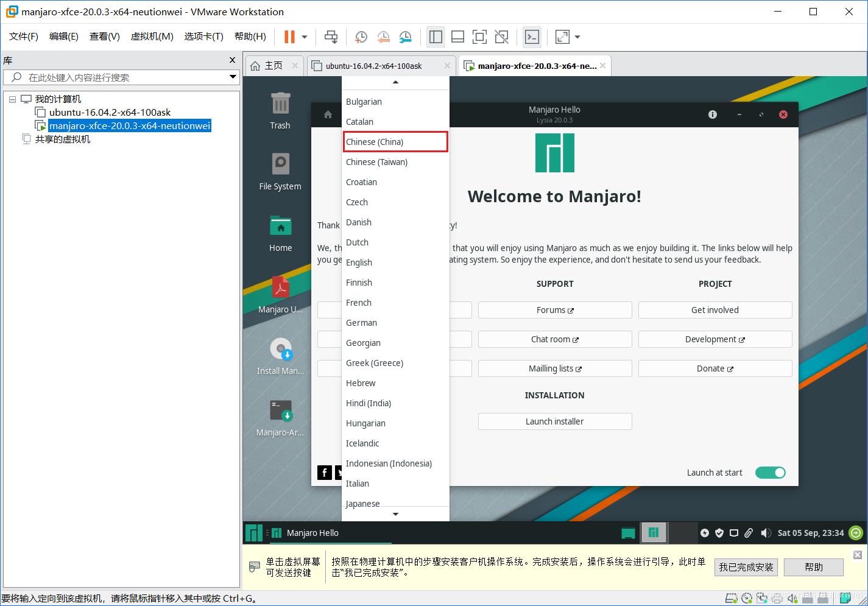Close the manjaro-xfce tab with its X
Image resolution: width=868 pixels, height=606 pixels.
click(603, 66)
